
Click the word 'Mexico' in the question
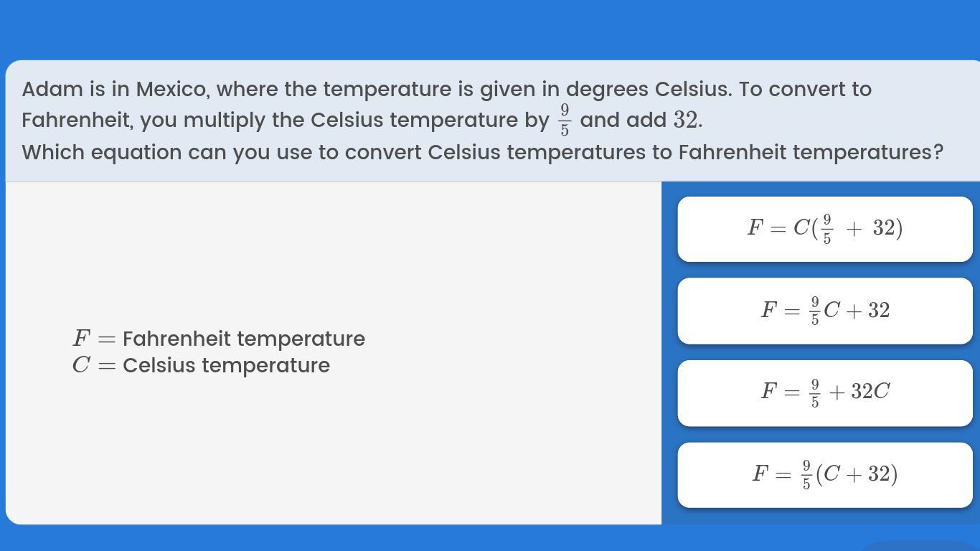pos(172,90)
